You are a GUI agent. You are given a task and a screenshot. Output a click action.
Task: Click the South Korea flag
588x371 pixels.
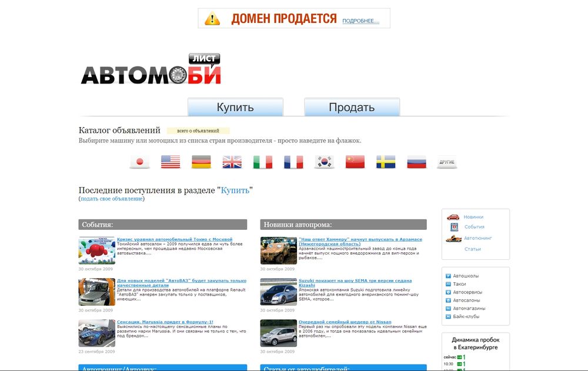point(325,162)
